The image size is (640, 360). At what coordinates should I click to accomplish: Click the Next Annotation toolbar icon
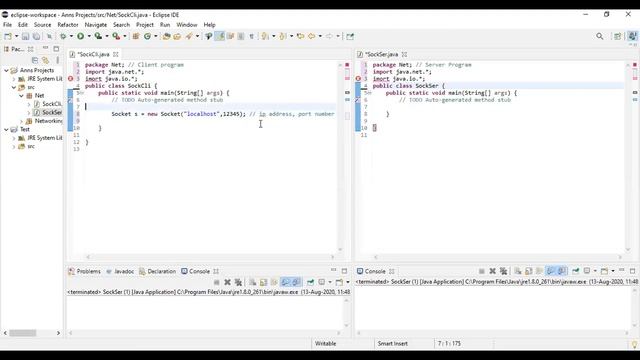(x=265, y=36)
